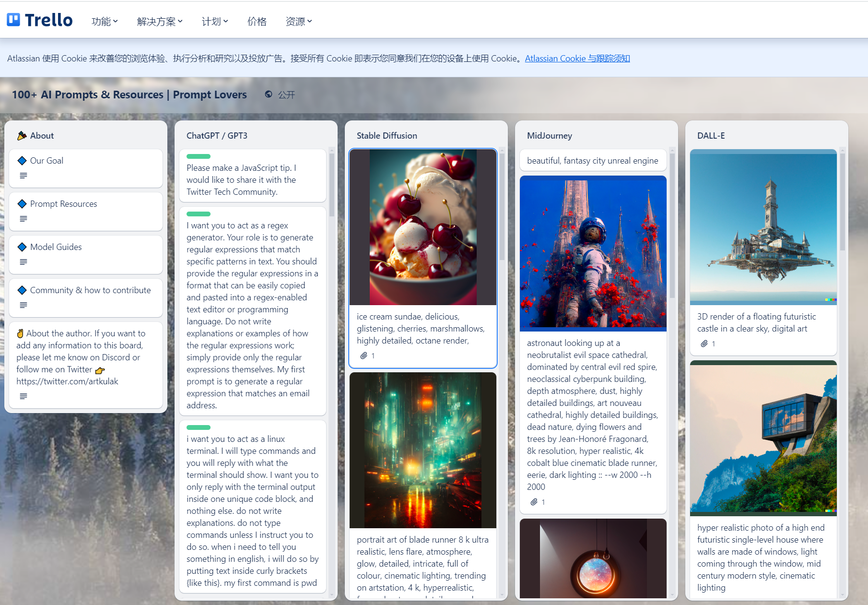Screen dimensions: 868x605
Task: Click the Trello logo in header
Action: pos(40,20)
